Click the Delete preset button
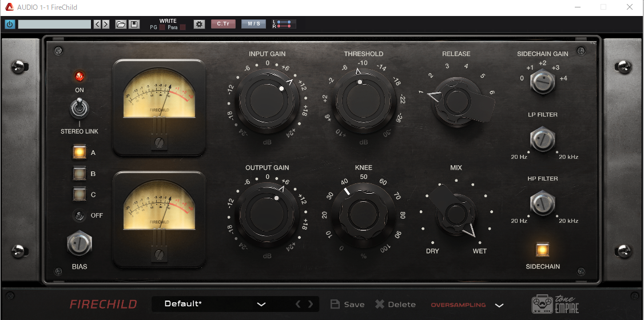Viewport: 644px width, 320px height. click(395, 305)
